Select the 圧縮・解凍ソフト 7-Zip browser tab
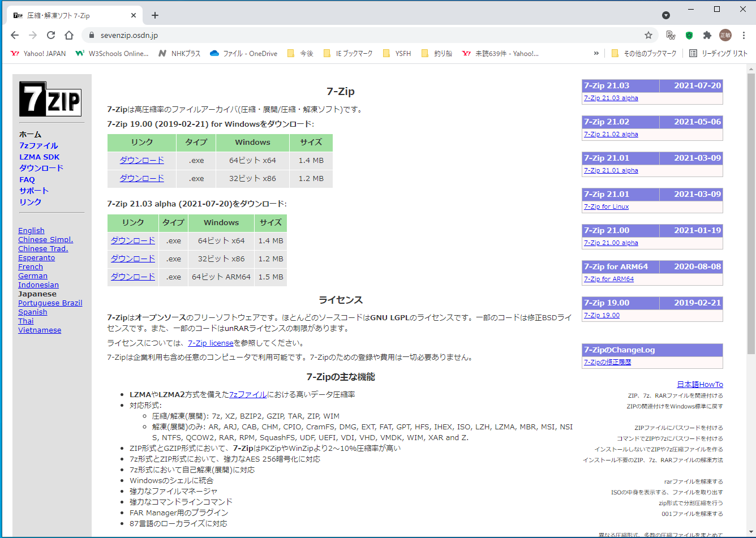This screenshot has width=756, height=538. (74, 15)
